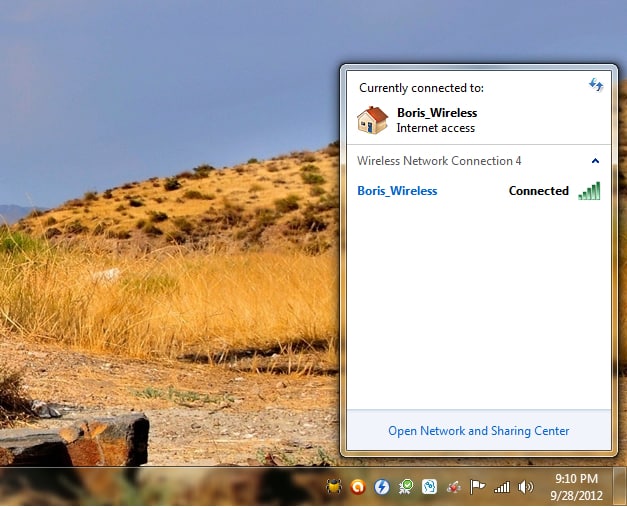The image size is (627, 508).
Task: Click the green signal strength bars
Action: coord(589,191)
